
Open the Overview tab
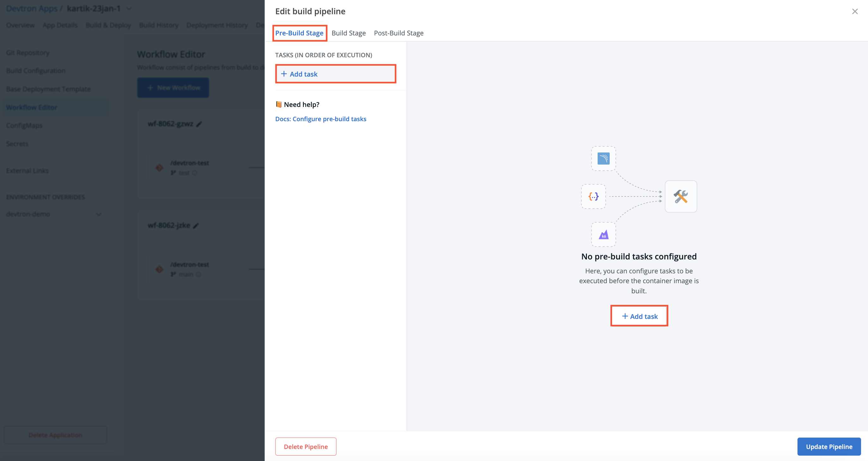(20, 25)
